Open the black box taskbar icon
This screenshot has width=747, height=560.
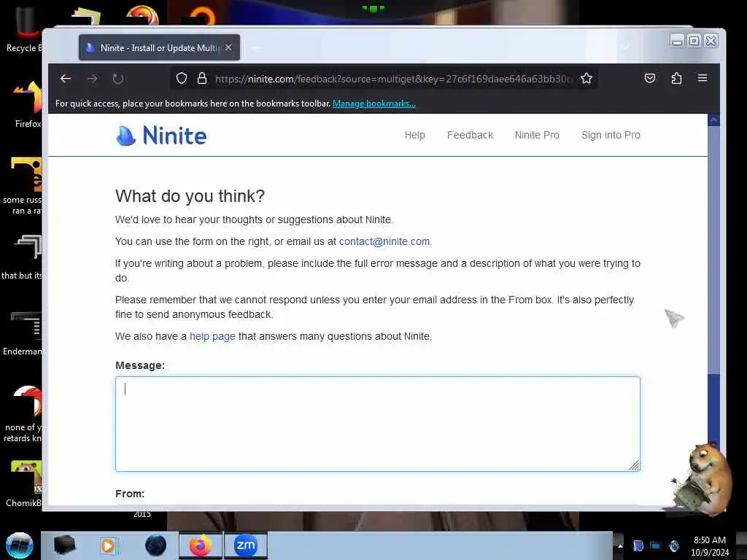64,545
